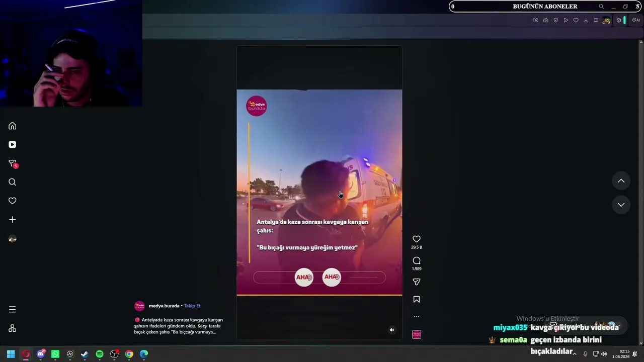Screen dimensions: 644x362
Task: Click the microphone icon in the system tray
Action: [x=585, y=354]
